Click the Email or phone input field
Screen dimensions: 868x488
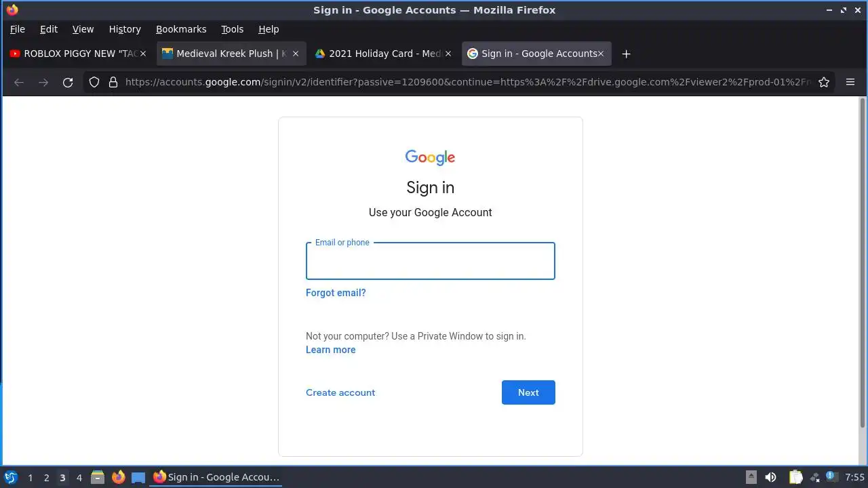(430, 261)
